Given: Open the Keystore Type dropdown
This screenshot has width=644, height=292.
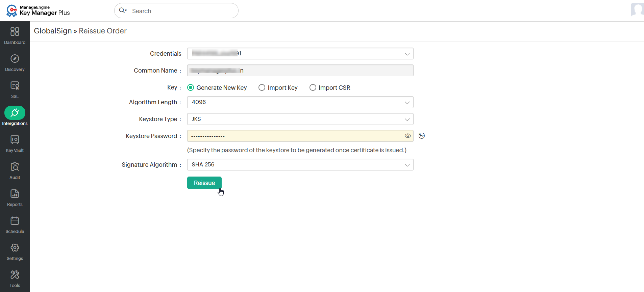Looking at the screenshot, I should [300, 119].
